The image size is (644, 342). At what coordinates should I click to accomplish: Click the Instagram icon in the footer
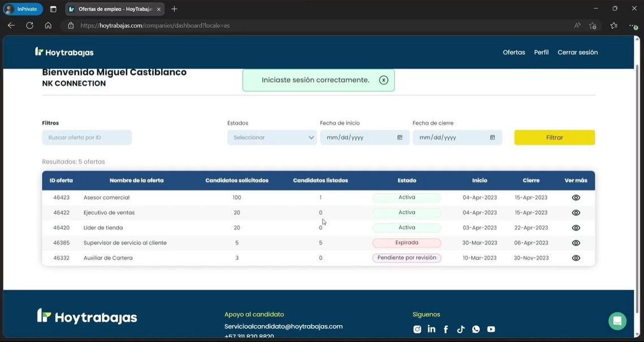point(417,329)
